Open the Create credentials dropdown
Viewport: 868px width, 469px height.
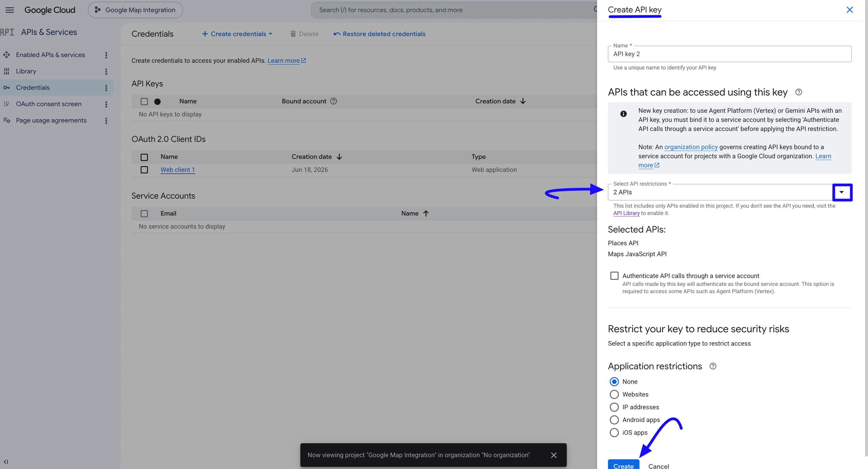click(x=237, y=34)
